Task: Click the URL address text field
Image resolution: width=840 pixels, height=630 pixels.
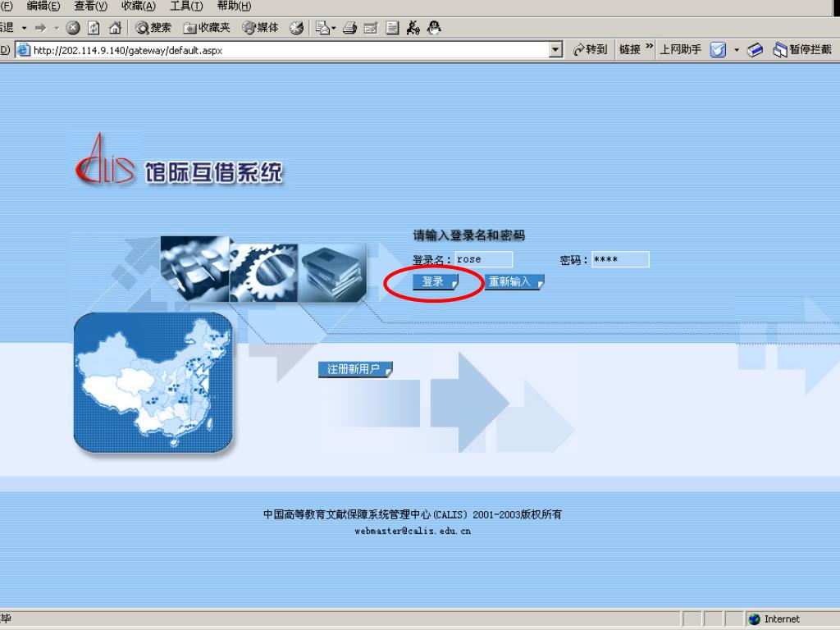Action: (290, 50)
